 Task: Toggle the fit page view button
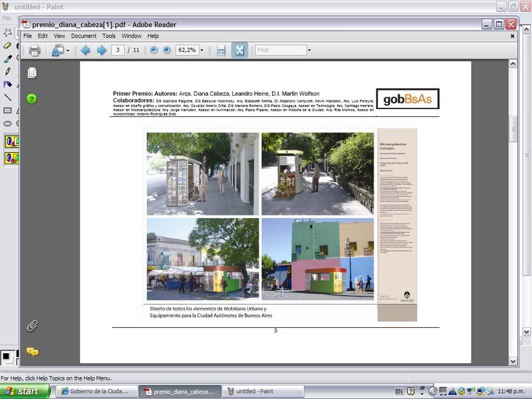pos(239,50)
